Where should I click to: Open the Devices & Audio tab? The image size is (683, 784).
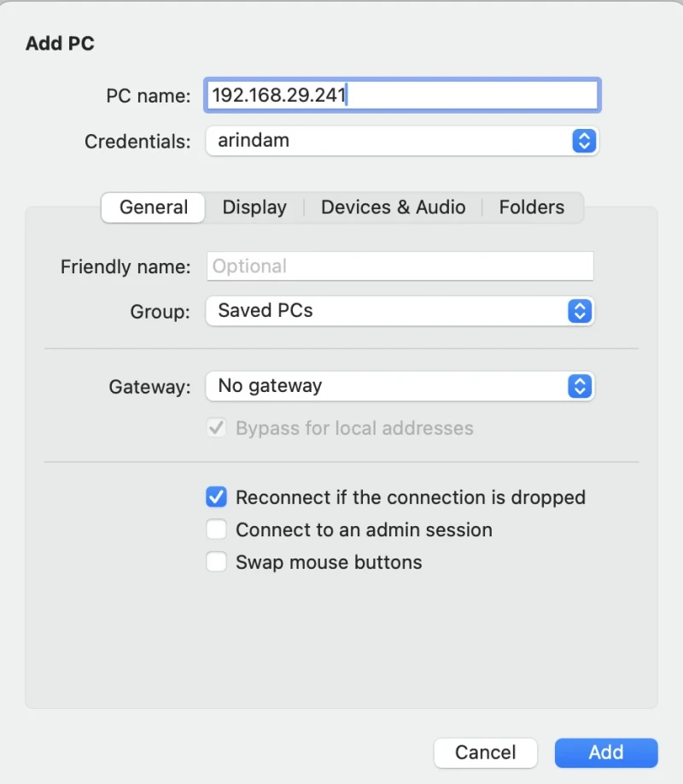[x=394, y=208]
